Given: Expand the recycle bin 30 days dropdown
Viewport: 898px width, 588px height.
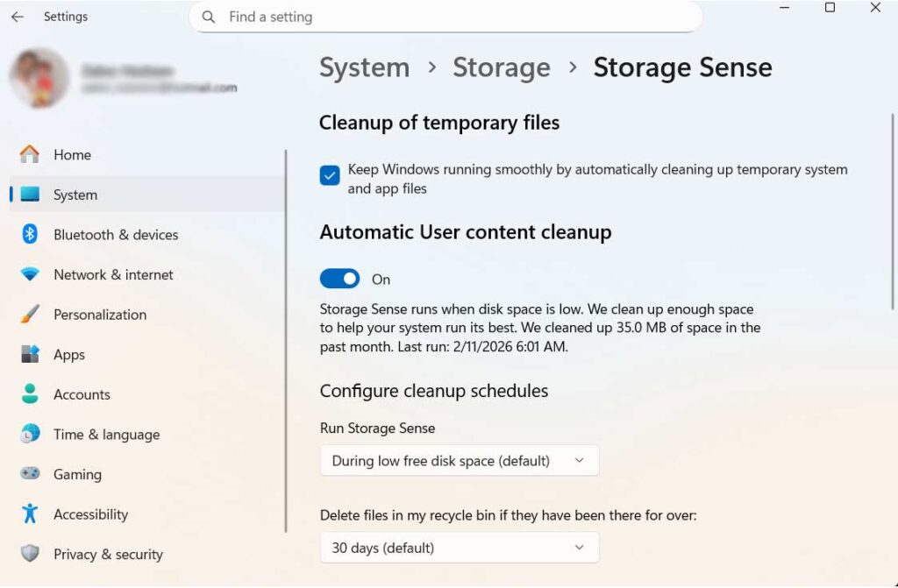Looking at the screenshot, I should tap(459, 549).
